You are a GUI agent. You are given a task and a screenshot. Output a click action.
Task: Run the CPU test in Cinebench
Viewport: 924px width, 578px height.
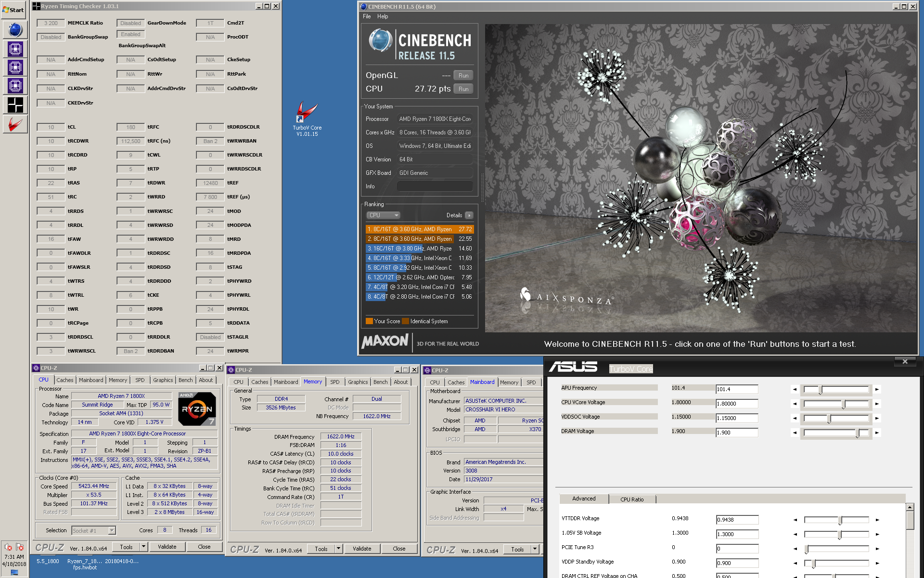click(x=463, y=89)
